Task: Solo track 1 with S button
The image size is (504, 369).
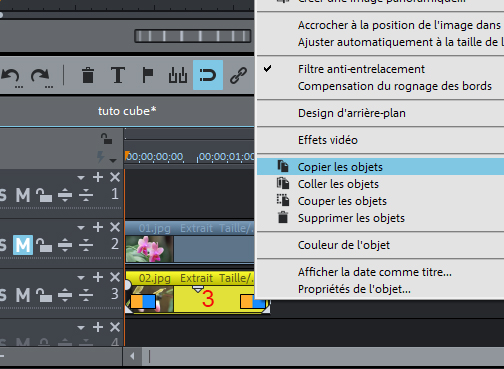Action: 3,195
